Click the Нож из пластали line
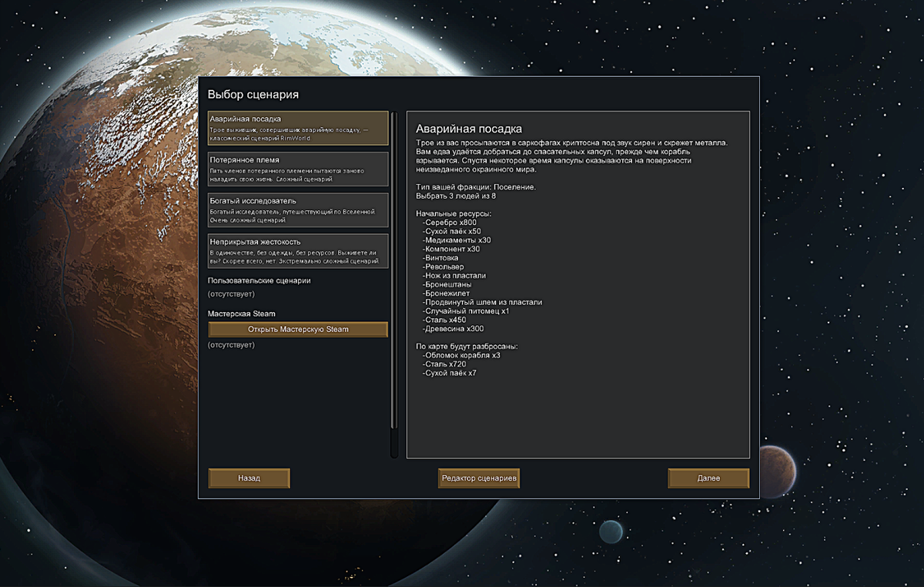The height and width of the screenshot is (587, 924). (454, 276)
